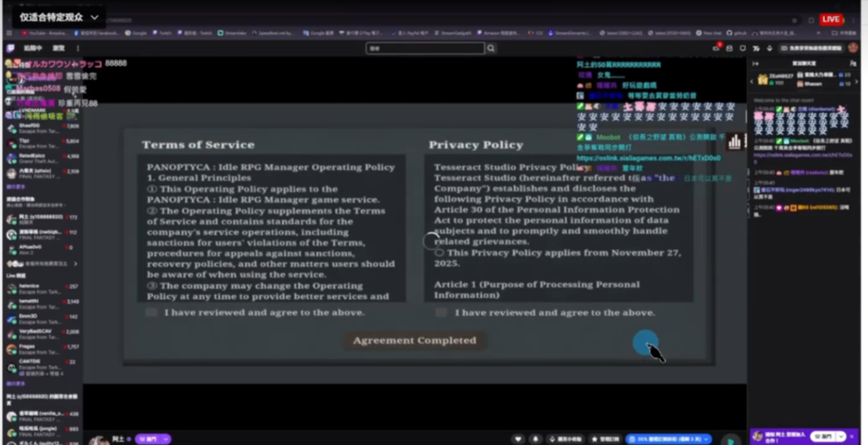The height and width of the screenshot is (445, 868).
Task: Click the Agreement Completed button
Action: point(415,341)
